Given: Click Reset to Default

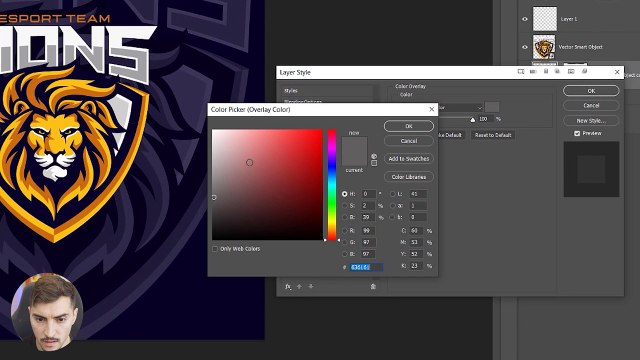Looking at the screenshot, I should (493, 135).
